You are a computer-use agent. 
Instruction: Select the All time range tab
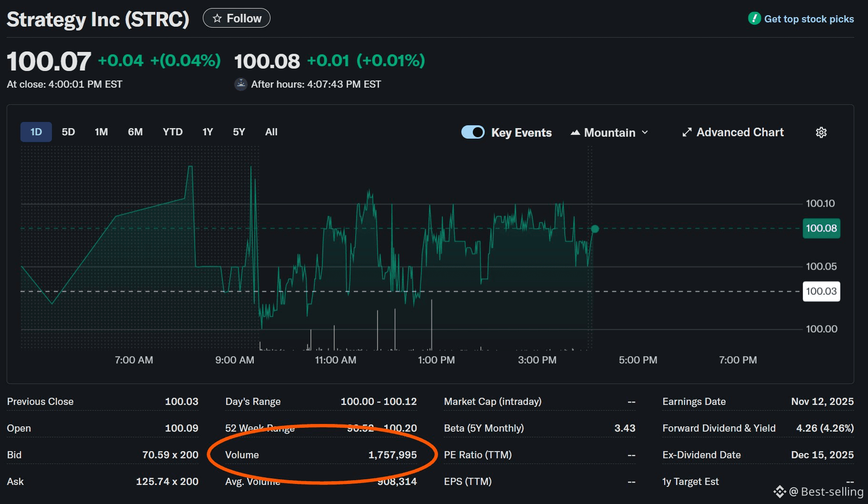pos(271,132)
